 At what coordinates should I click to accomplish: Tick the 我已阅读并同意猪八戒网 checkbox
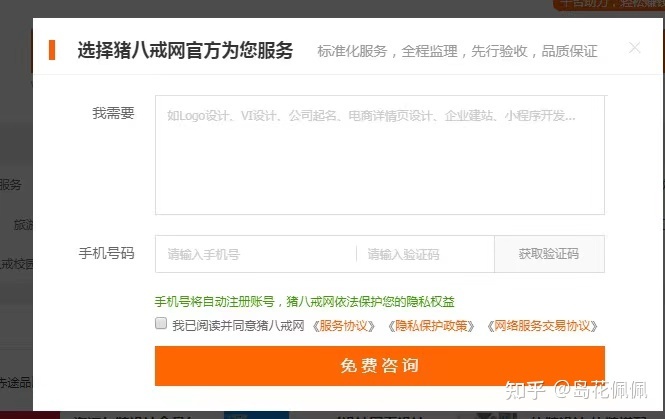click(x=161, y=324)
